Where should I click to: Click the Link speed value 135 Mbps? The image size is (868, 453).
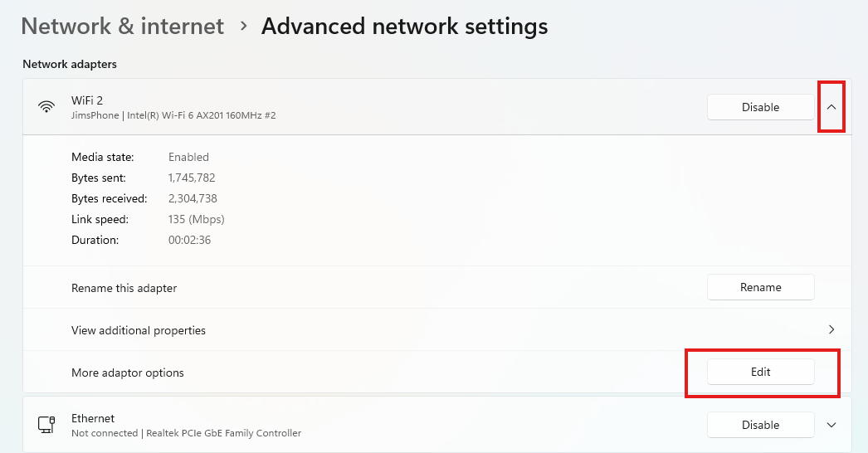click(196, 219)
